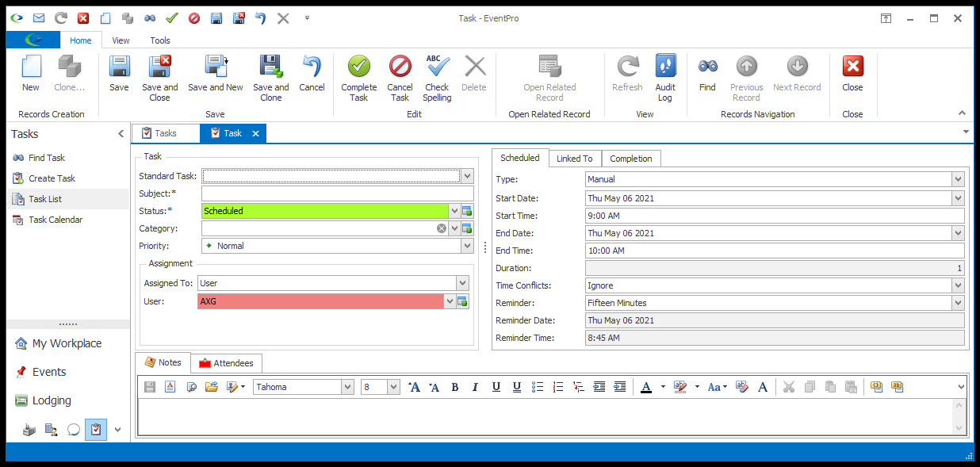The width and height of the screenshot is (980, 467).
Task: Click the clear formatting eraser icon
Action: point(742,387)
